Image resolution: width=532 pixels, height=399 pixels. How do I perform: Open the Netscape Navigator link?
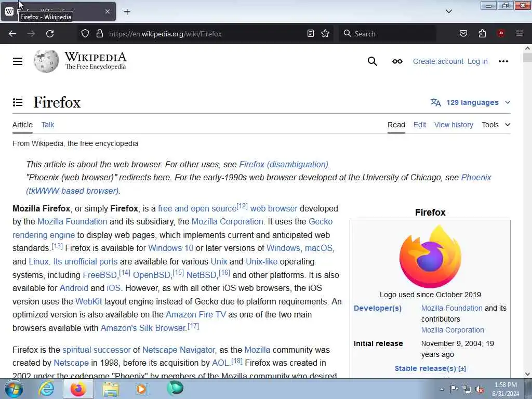[x=179, y=350]
